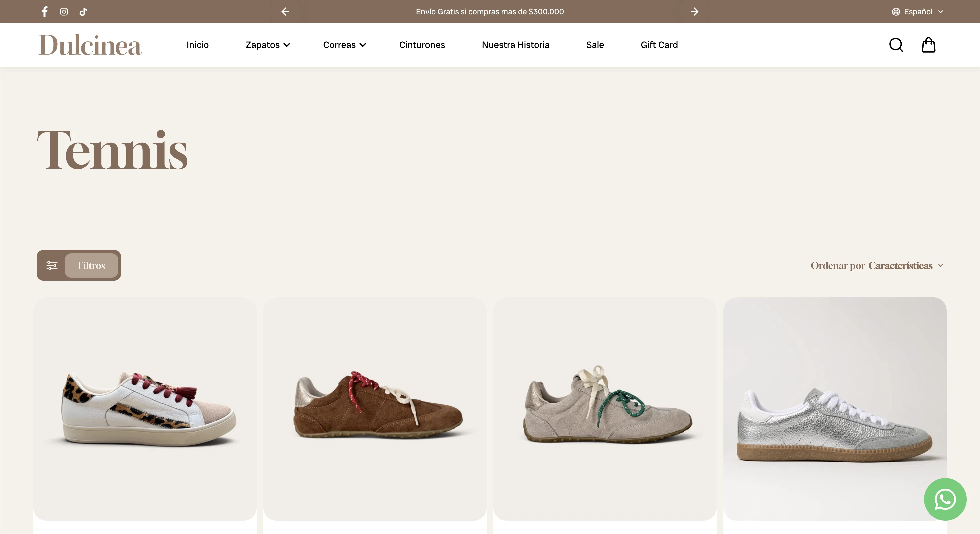Open grey suede green-laced sneaker product

[x=605, y=409]
